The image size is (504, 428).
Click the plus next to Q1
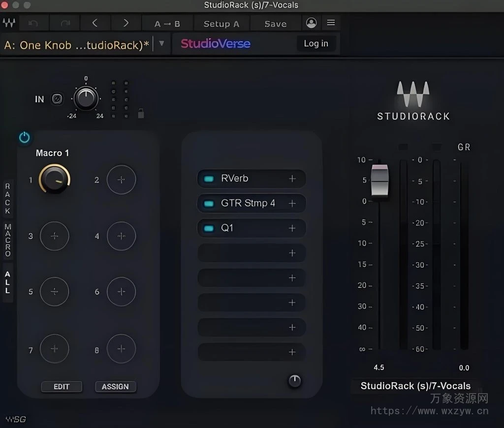[x=292, y=228]
